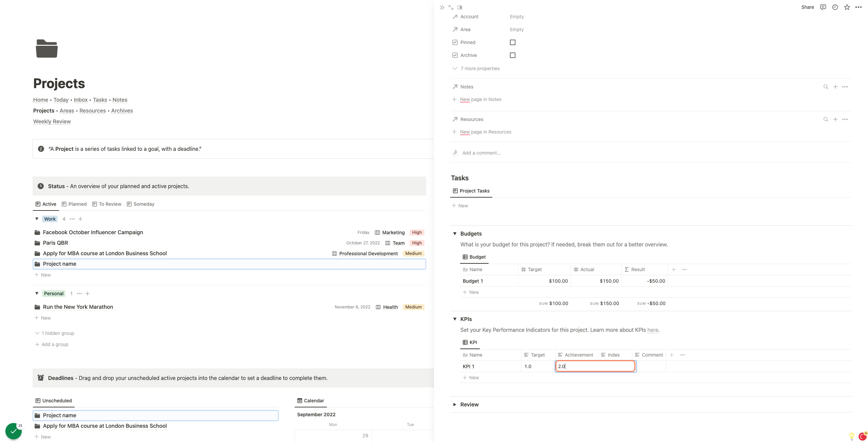
Task: Collapse the KPIs toggle section
Action: click(x=455, y=319)
